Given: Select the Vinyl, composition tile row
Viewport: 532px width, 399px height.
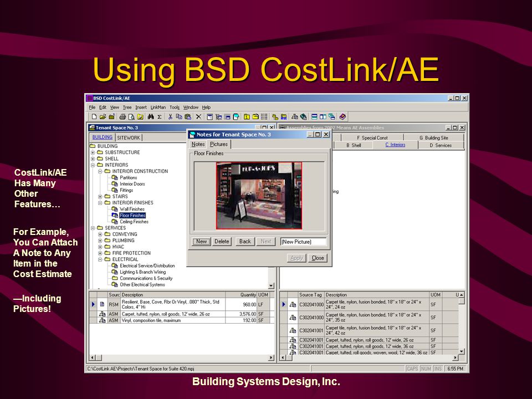Looking at the screenshot, I should [x=182, y=320].
